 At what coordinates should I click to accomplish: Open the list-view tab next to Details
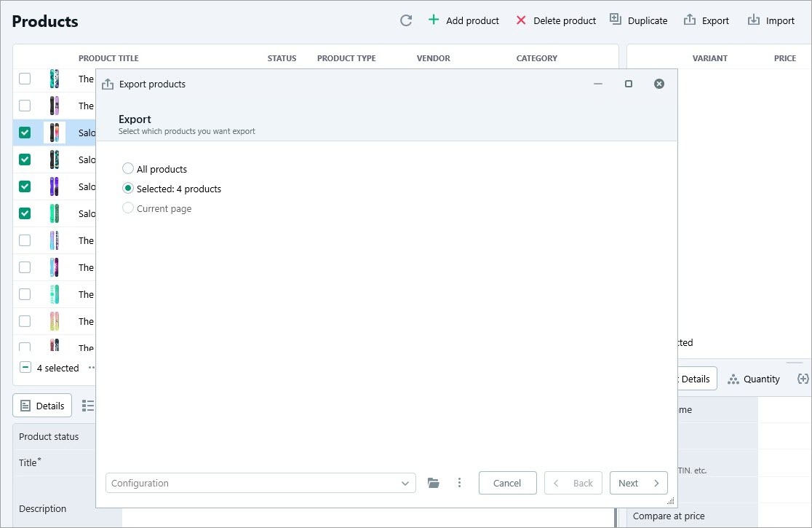coord(88,406)
